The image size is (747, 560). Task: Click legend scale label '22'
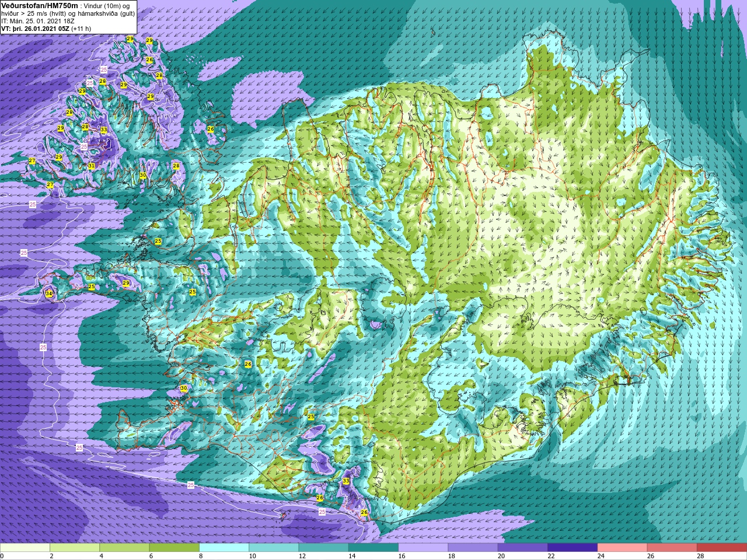click(551, 556)
